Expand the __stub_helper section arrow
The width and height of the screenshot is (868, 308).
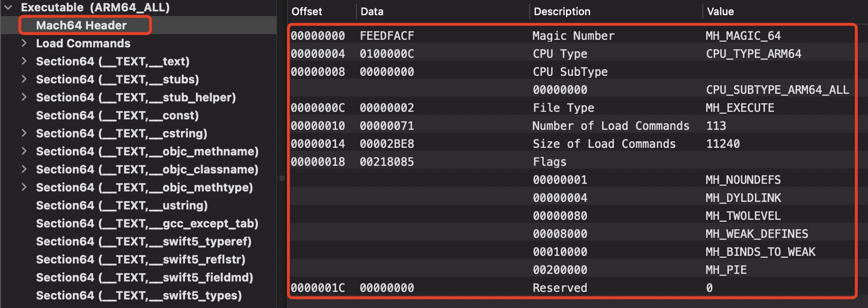tap(24, 97)
